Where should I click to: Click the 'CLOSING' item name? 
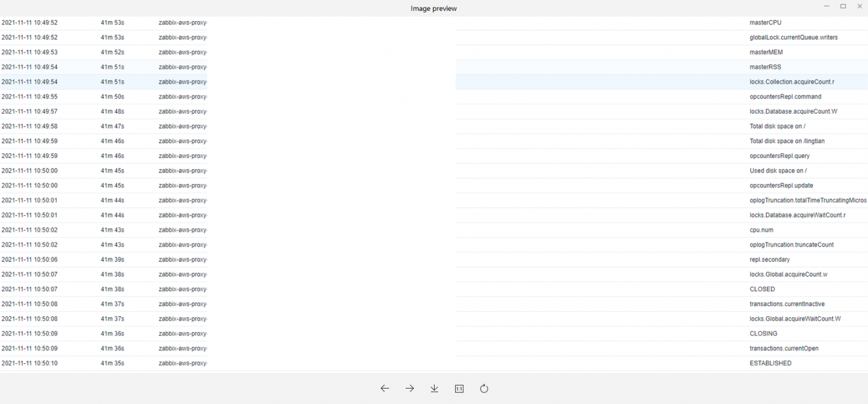point(763,334)
